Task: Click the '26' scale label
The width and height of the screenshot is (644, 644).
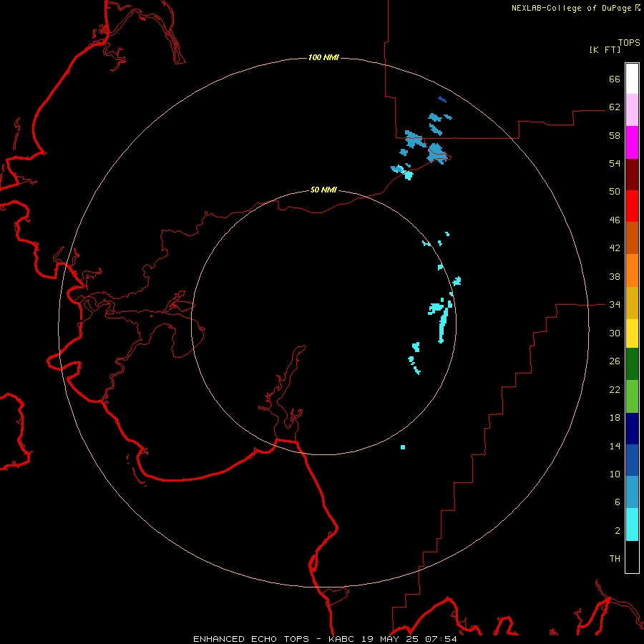Action: (615, 361)
